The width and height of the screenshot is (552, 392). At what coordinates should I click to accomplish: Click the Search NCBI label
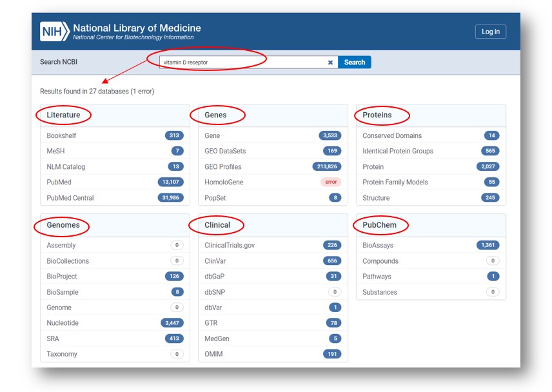tap(59, 62)
